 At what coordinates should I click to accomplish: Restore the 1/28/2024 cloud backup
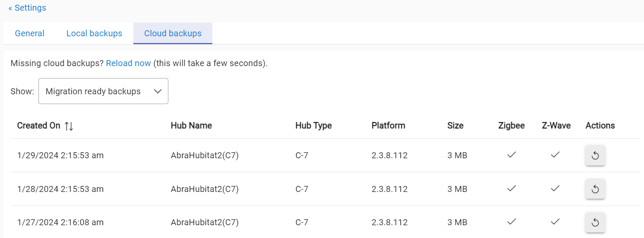click(595, 189)
